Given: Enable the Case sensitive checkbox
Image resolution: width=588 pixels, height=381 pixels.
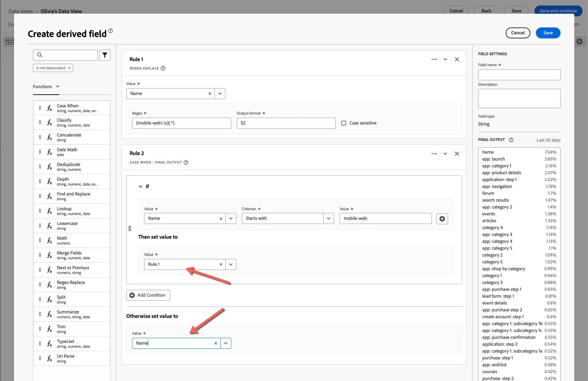Looking at the screenshot, I should [x=344, y=123].
